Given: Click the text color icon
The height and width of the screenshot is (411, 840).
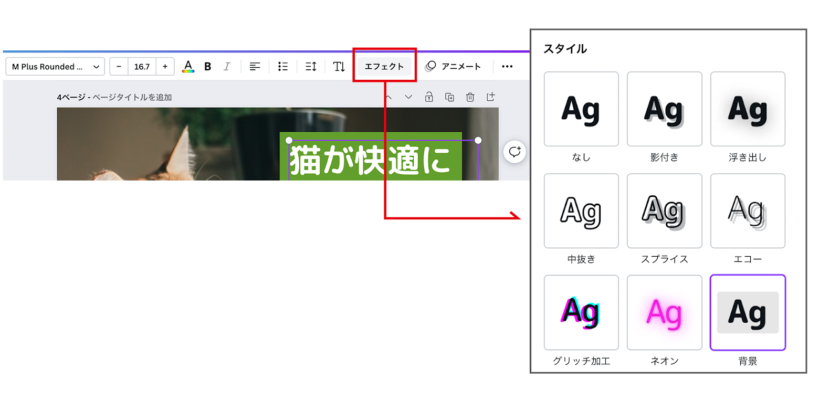Looking at the screenshot, I should [x=187, y=67].
